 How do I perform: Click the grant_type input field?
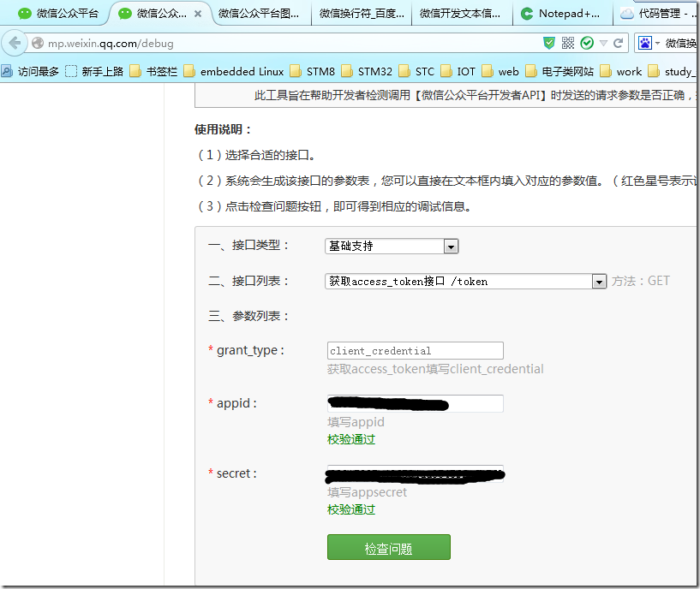tap(416, 351)
